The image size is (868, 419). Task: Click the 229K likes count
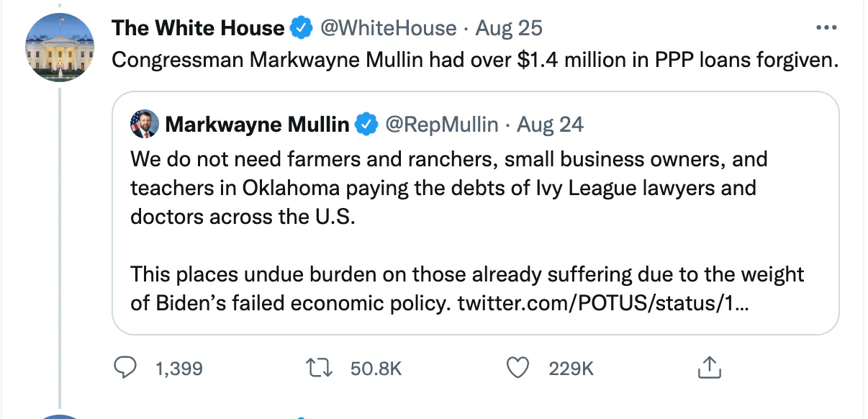pos(571,369)
